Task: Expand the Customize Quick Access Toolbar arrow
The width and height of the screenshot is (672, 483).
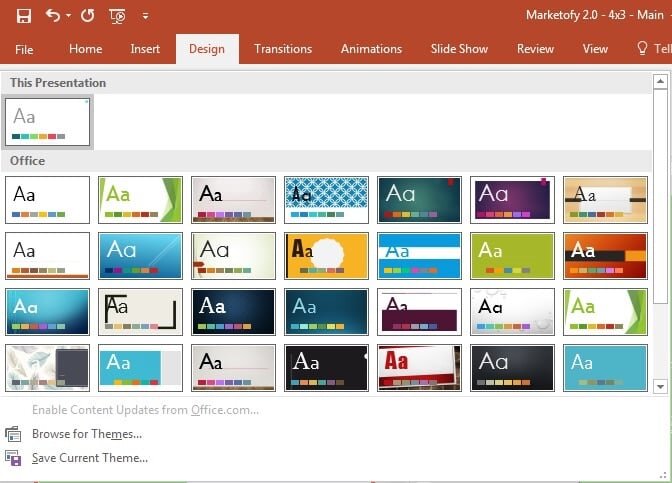Action: (145, 16)
